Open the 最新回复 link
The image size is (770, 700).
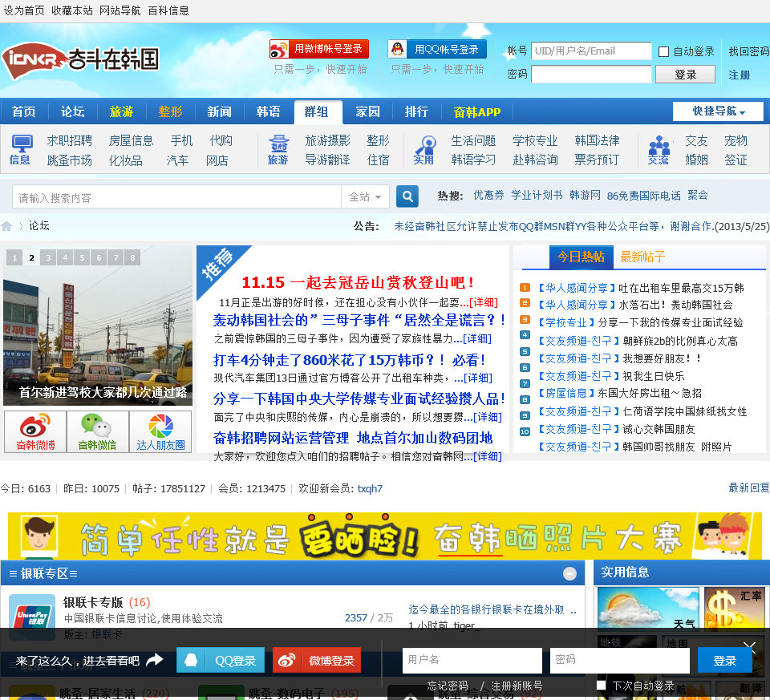tap(749, 488)
